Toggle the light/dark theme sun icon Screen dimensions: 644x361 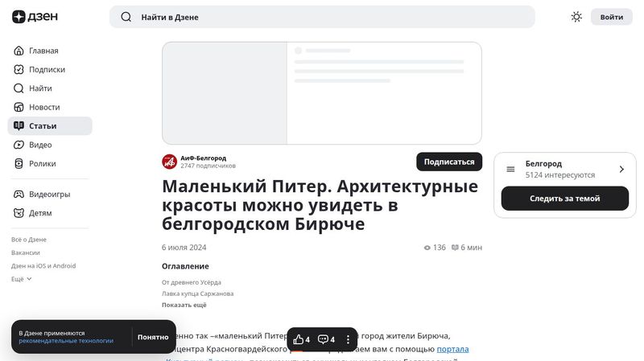576,17
